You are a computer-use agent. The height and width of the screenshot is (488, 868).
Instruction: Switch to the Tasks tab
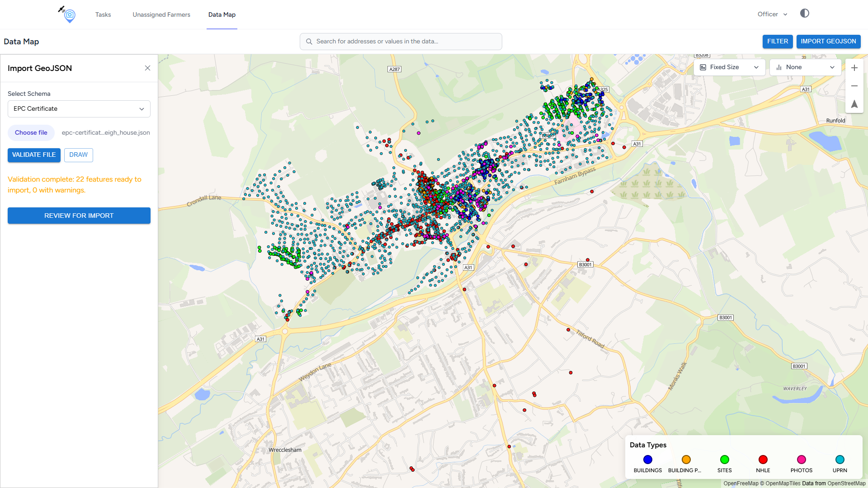click(x=103, y=15)
